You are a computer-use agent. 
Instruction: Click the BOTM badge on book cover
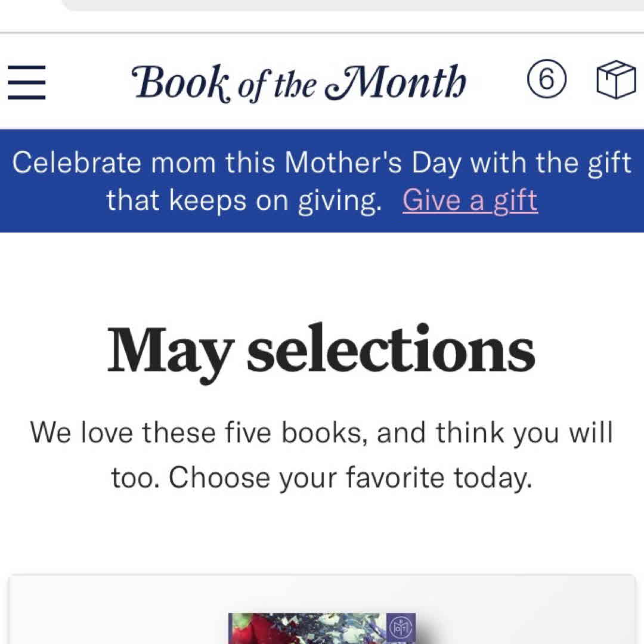[x=401, y=628]
